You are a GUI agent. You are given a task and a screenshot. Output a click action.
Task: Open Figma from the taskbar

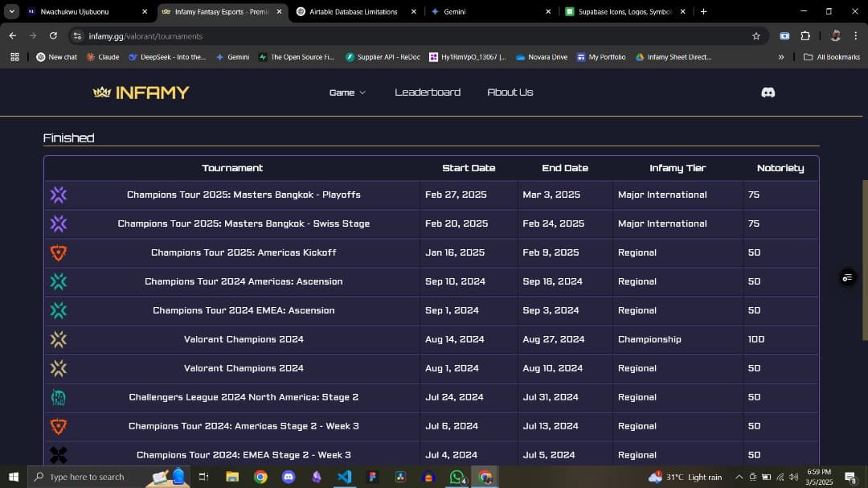(x=373, y=477)
